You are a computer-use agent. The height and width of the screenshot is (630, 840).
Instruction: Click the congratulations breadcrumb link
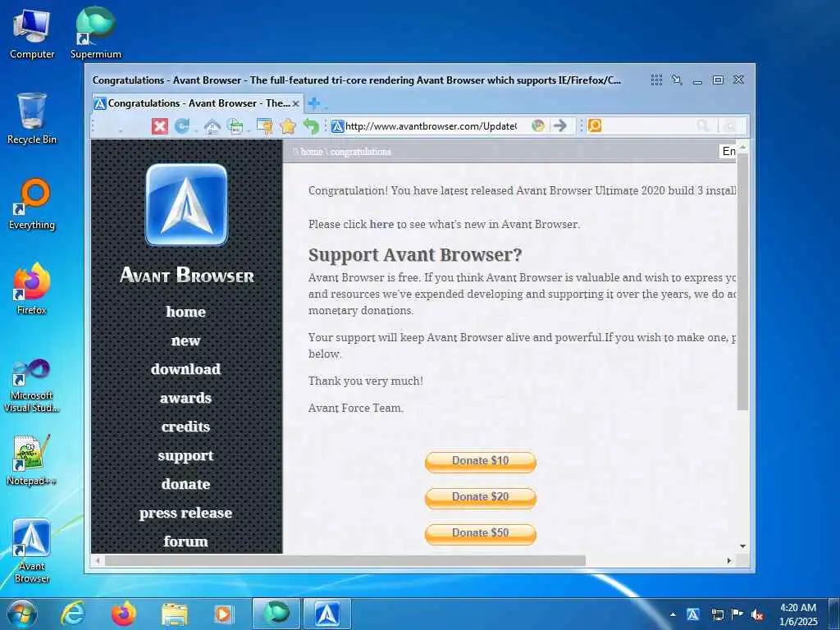coord(361,152)
